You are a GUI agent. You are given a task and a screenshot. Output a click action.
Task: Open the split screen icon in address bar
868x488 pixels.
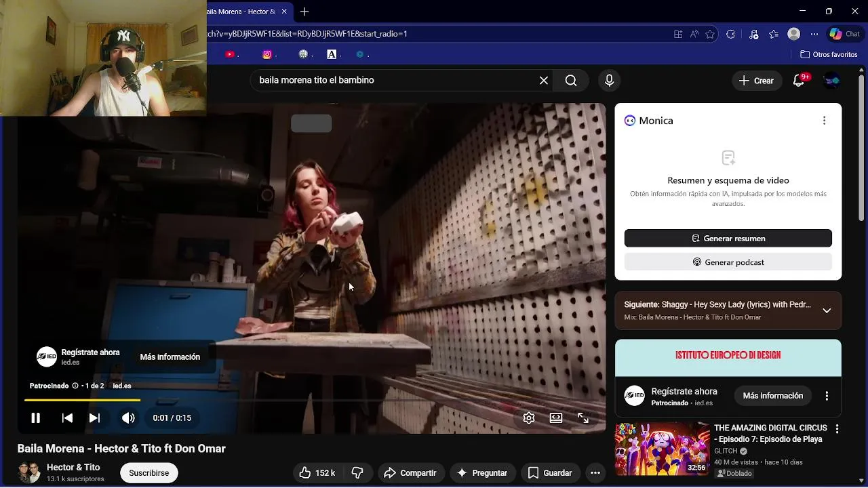[x=677, y=34]
